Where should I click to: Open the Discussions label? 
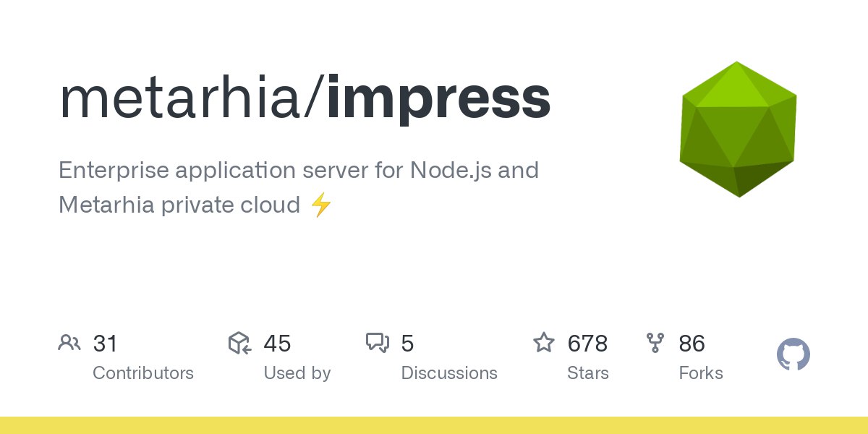[x=449, y=373]
